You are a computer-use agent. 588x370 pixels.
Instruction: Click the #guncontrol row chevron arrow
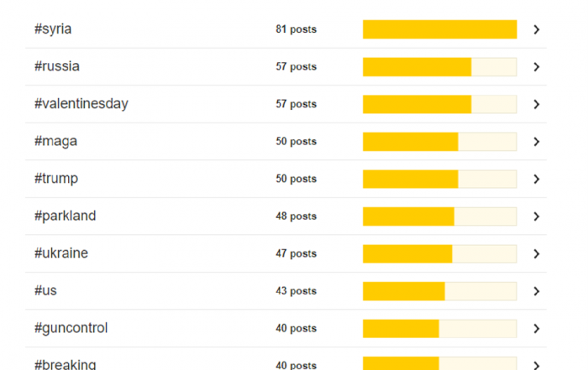[537, 328]
